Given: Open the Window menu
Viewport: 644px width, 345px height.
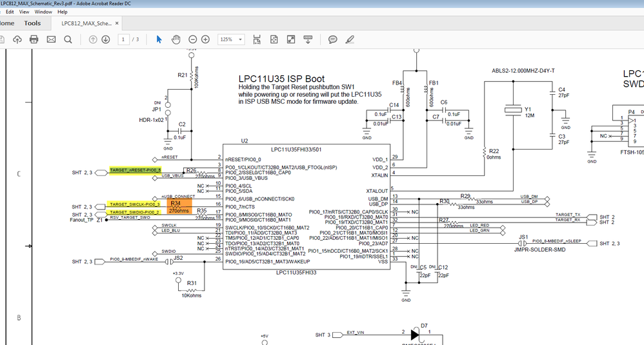Looking at the screenshot, I should (x=43, y=12).
